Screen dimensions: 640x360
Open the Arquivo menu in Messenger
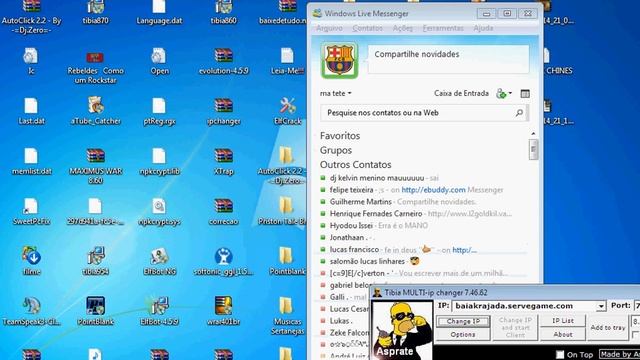(329, 28)
